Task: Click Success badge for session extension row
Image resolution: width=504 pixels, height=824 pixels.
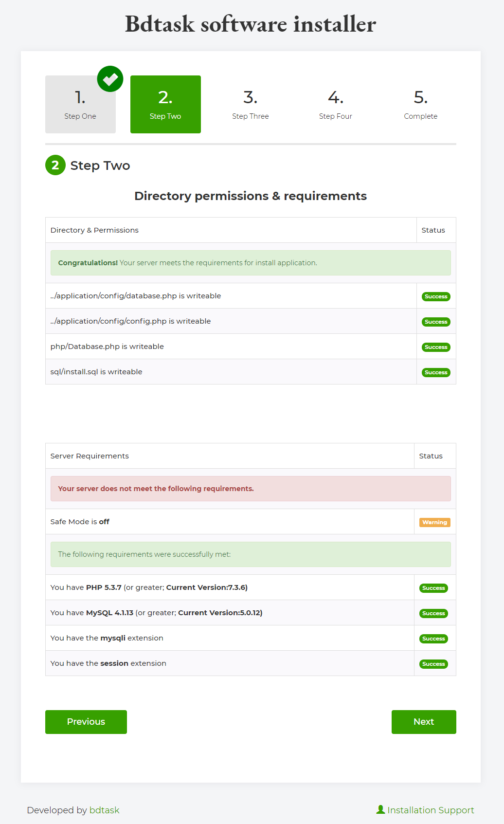Action: (433, 664)
